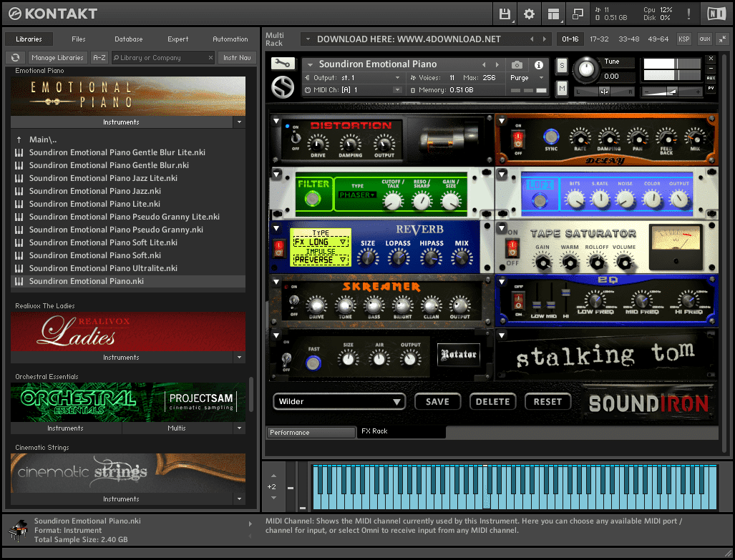Increase keyboard octave shift up arrow
735x560 pixels.
274,476
